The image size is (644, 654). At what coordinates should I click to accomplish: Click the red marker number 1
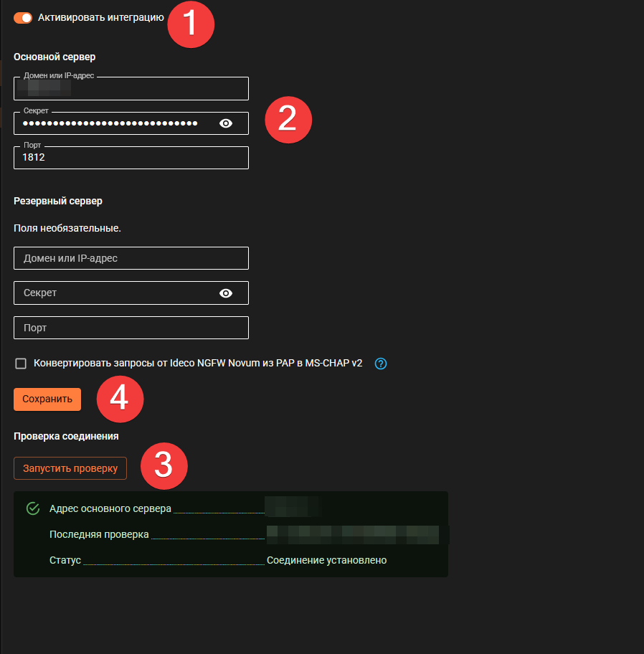tap(191, 24)
